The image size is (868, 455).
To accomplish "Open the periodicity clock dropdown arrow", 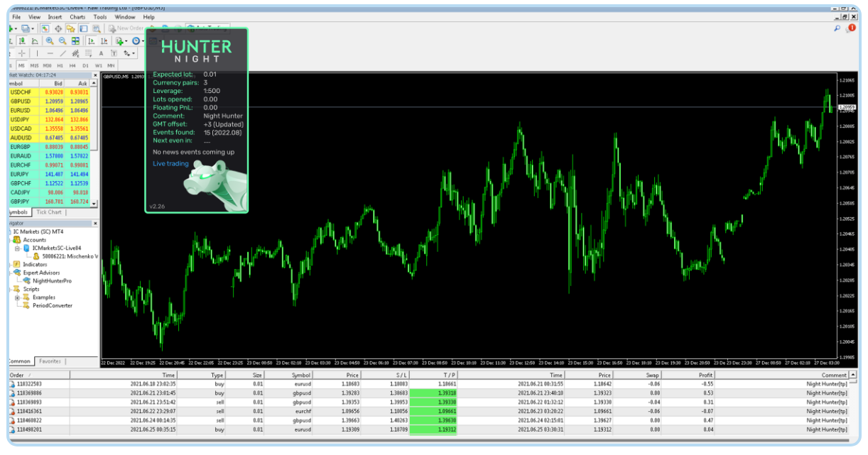I will (144, 41).
